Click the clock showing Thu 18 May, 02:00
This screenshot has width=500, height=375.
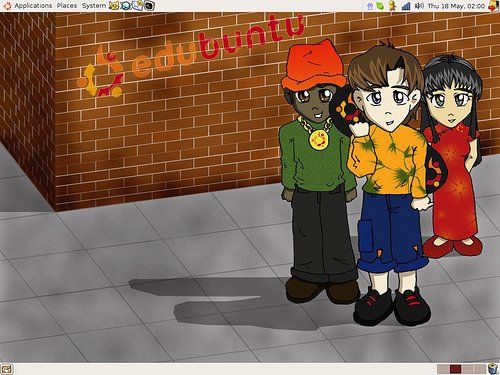coord(456,6)
